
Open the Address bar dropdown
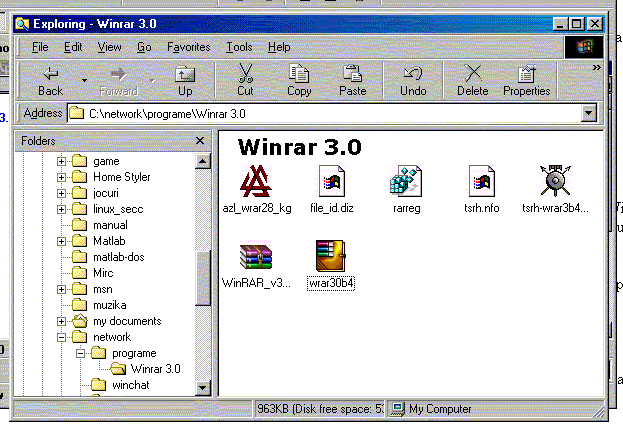click(589, 114)
